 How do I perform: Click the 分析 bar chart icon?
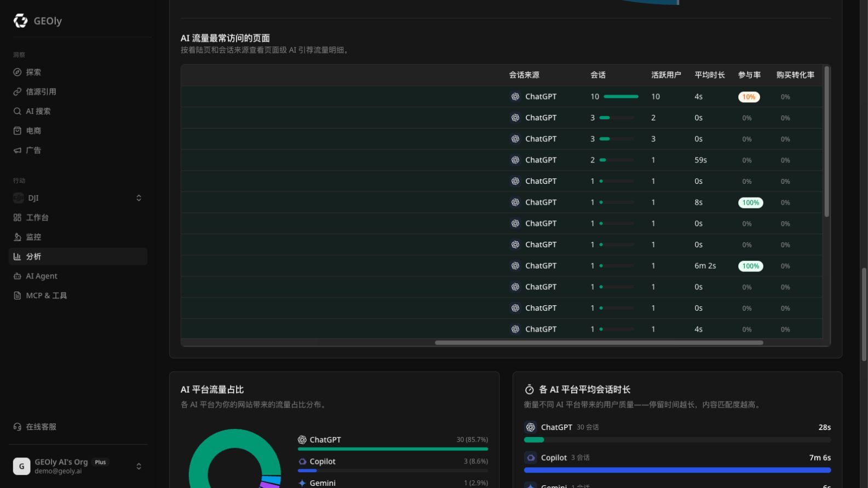pyautogui.click(x=18, y=257)
